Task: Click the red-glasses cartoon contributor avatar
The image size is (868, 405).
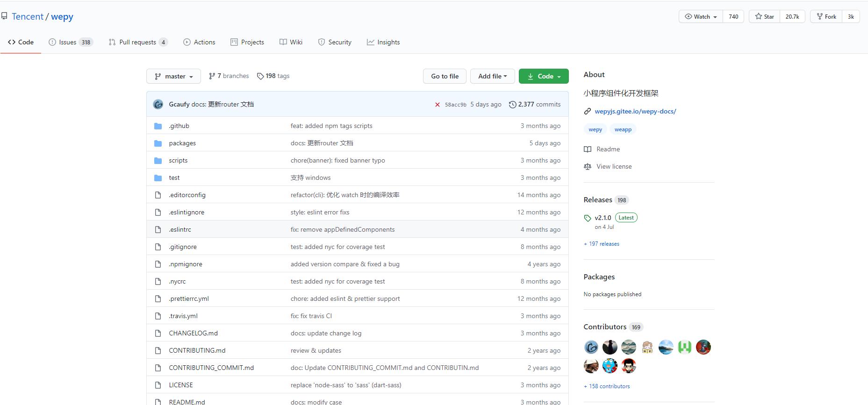Action: click(629, 366)
